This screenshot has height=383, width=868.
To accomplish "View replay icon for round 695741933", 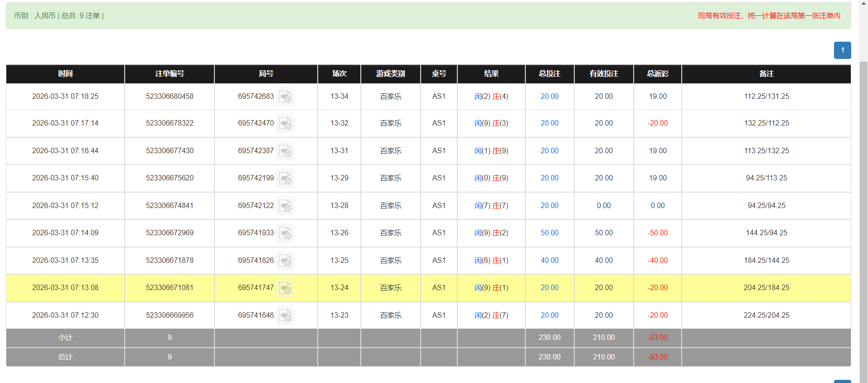I will pyautogui.click(x=285, y=233).
